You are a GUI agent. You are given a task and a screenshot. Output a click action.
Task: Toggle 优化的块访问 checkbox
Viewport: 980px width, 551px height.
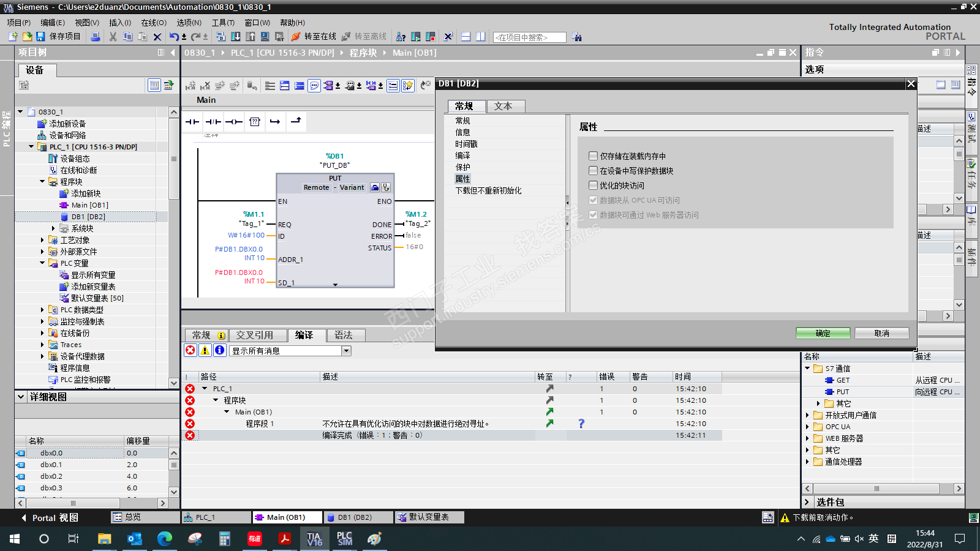[593, 186]
